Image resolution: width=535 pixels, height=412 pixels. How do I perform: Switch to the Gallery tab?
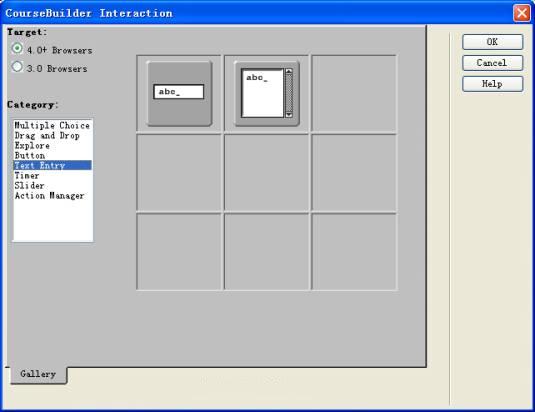38,374
